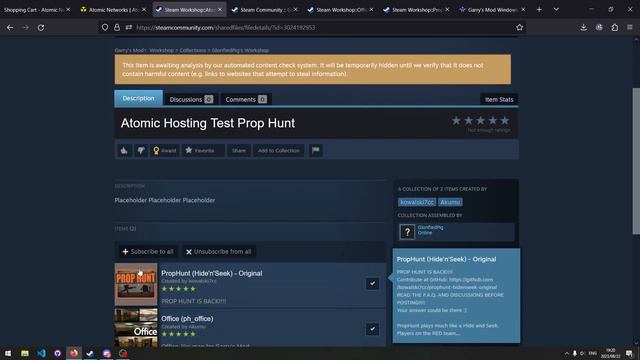Open Windows notification center

click(x=629, y=353)
